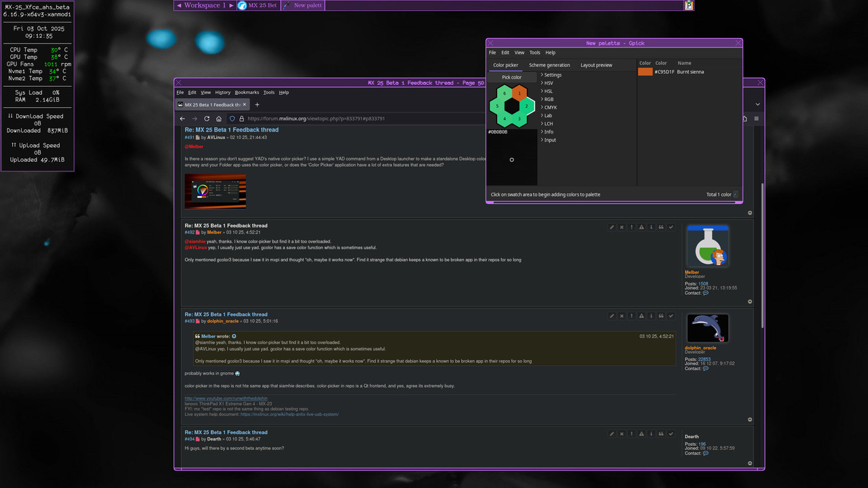Image resolution: width=868 pixels, height=488 pixels.
Task: Expand the Info section in Gpick
Action: click(x=547, y=132)
